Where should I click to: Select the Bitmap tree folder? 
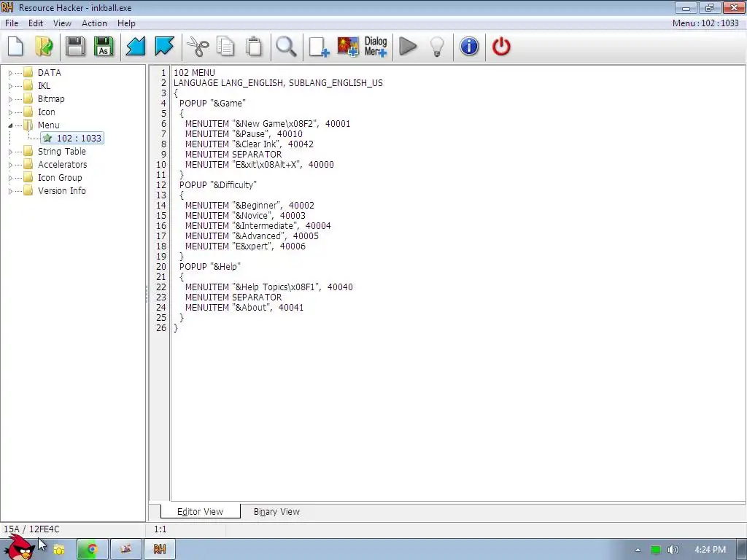pyautogui.click(x=51, y=99)
